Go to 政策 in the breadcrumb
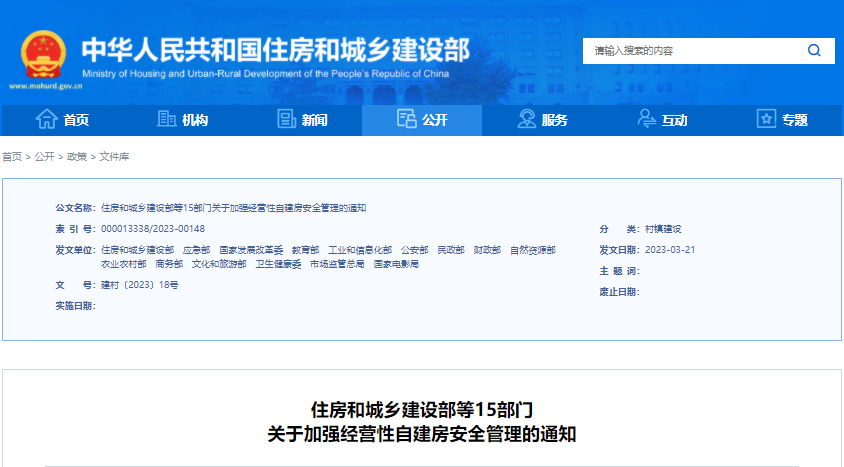 pyautogui.click(x=76, y=157)
